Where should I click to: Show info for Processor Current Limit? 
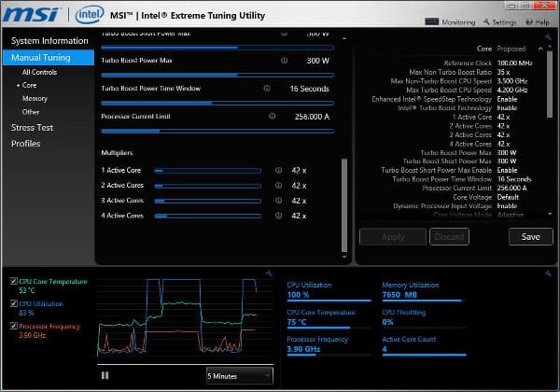coord(273,116)
